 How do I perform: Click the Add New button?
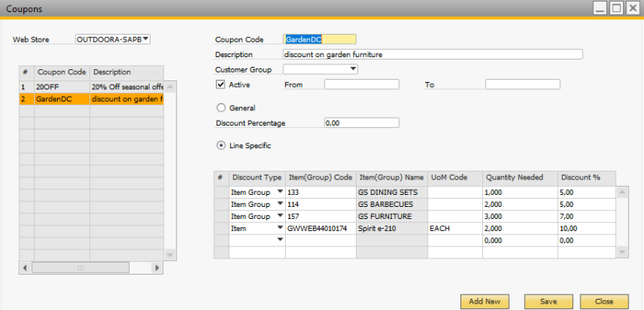(485, 301)
